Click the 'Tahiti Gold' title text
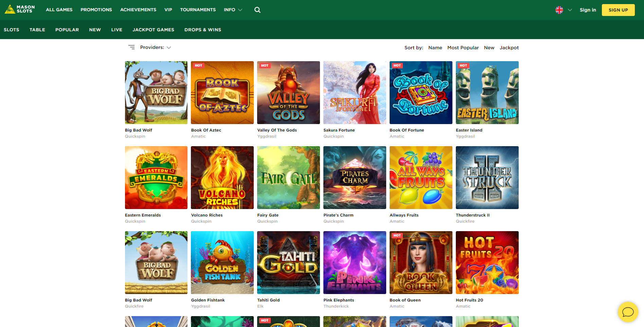644x327 pixels. coord(268,300)
